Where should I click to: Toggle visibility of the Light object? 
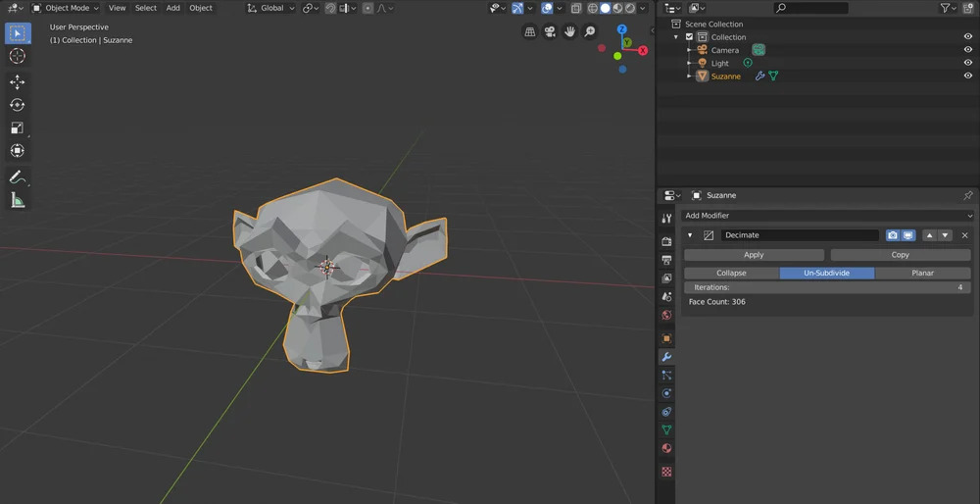point(967,63)
